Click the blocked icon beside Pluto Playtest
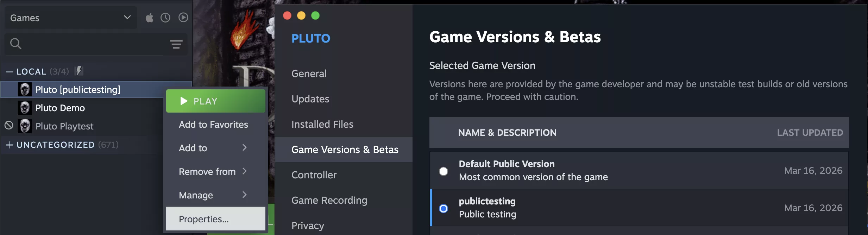 click(x=9, y=125)
